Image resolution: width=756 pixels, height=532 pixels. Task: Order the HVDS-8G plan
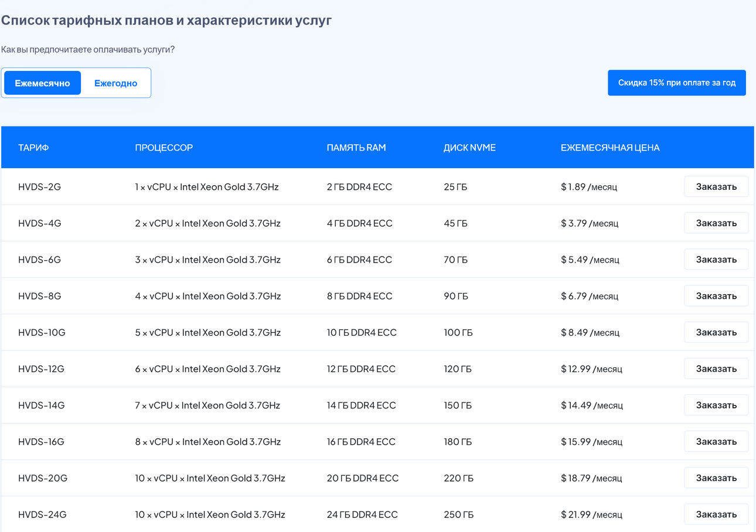pos(716,296)
